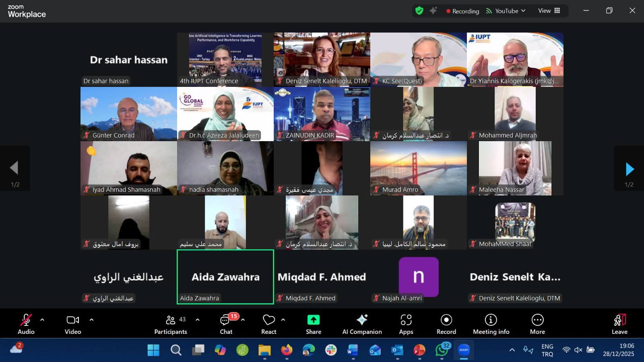Toggle recording with Record button
This screenshot has width=644, height=362.
tap(446, 325)
